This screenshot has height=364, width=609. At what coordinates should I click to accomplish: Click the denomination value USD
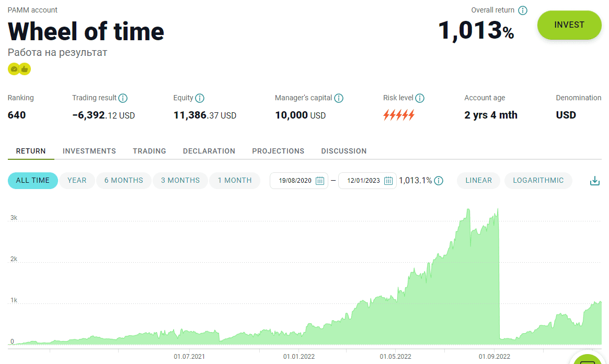[x=566, y=115]
